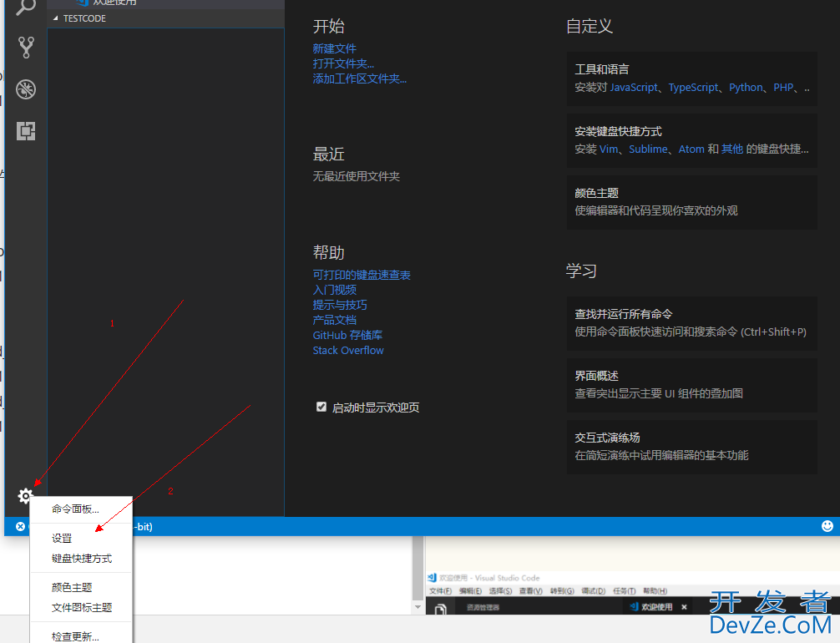Open 查看(V) menu in lower window

tap(531, 591)
